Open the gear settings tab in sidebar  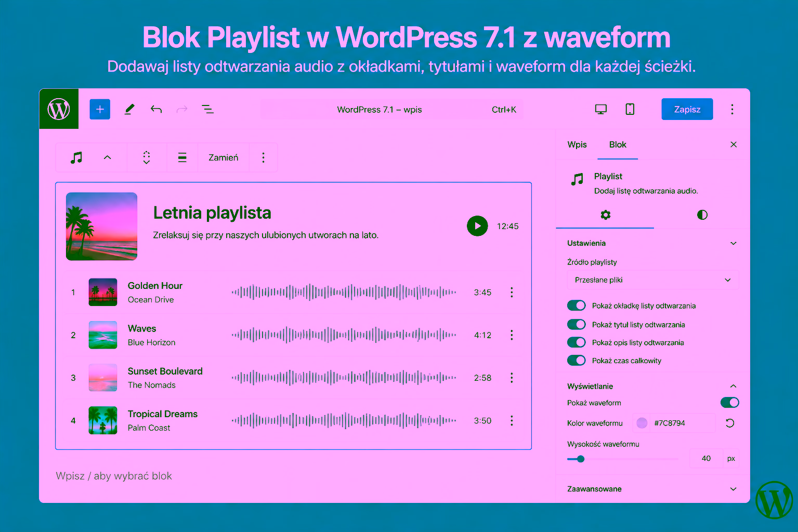605,215
